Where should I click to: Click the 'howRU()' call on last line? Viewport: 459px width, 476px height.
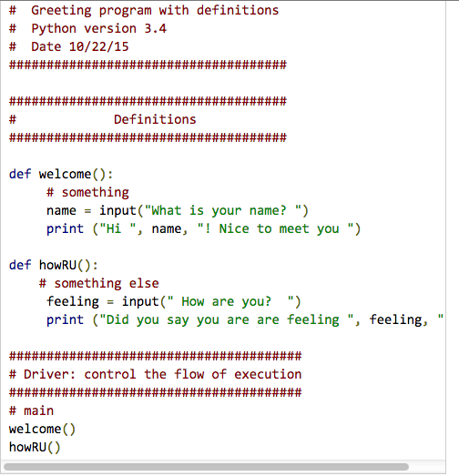[35, 448]
